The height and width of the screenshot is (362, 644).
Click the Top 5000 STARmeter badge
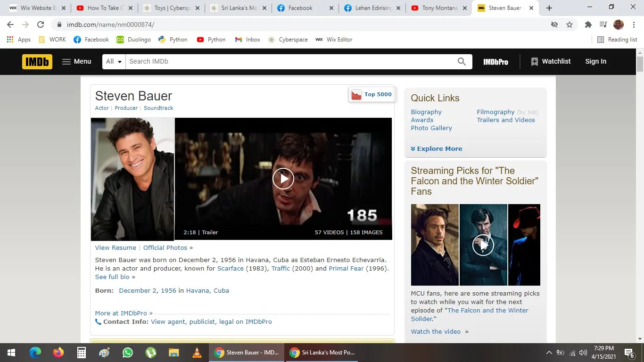(x=372, y=95)
